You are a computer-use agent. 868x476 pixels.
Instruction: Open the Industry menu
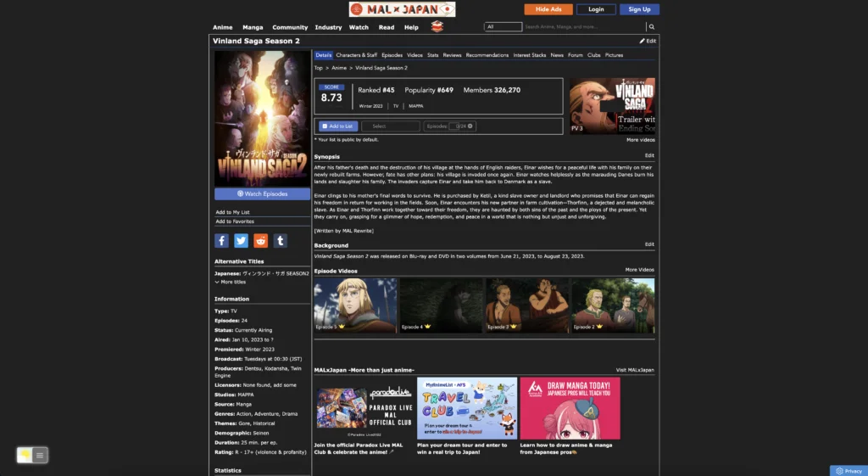[328, 27]
